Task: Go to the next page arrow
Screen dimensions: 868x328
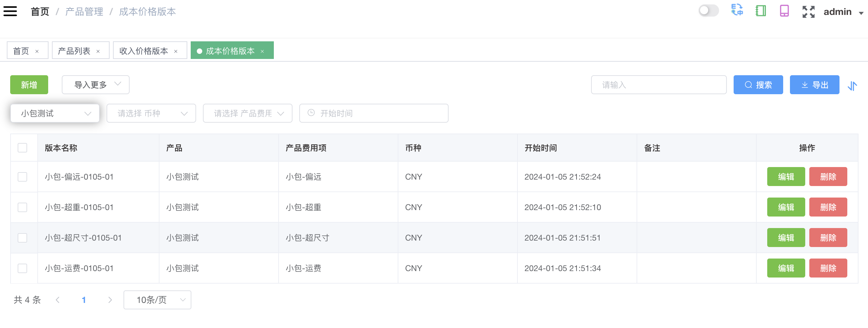Action: pos(110,300)
